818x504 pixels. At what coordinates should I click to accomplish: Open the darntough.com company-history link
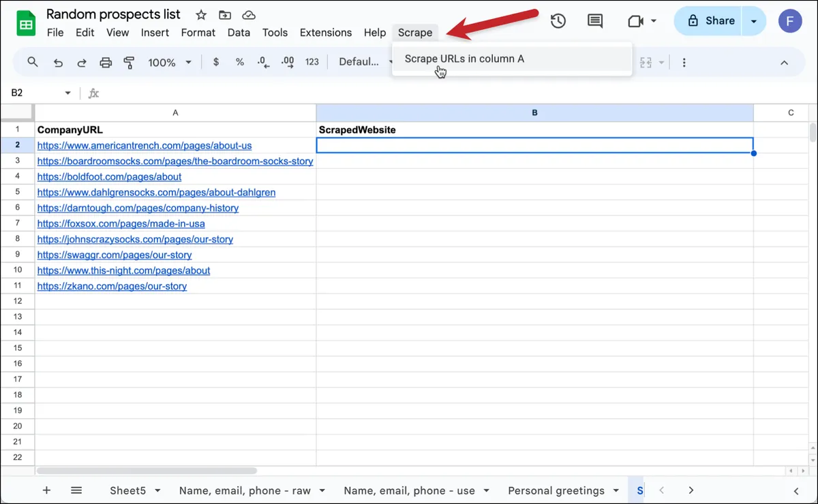(138, 208)
